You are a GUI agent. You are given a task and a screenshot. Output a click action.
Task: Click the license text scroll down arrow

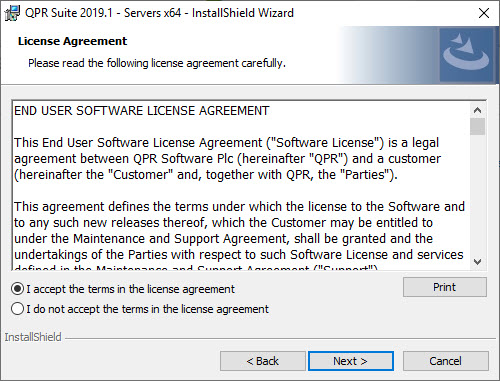pos(477,262)
